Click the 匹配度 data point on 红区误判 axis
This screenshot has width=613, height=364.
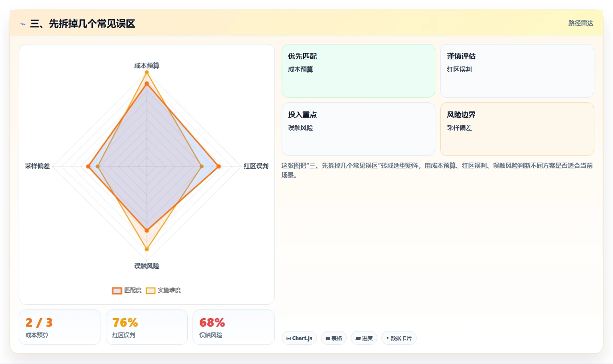point(218,166)
